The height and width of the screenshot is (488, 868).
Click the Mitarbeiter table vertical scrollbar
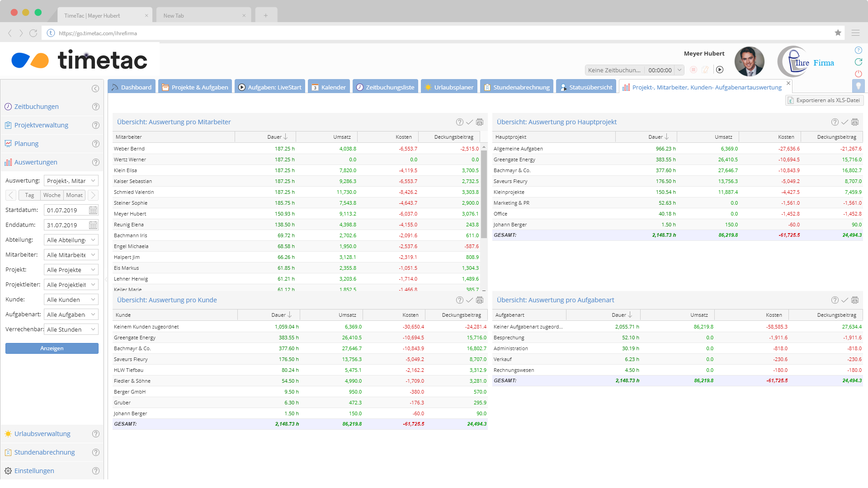[484, 194]
